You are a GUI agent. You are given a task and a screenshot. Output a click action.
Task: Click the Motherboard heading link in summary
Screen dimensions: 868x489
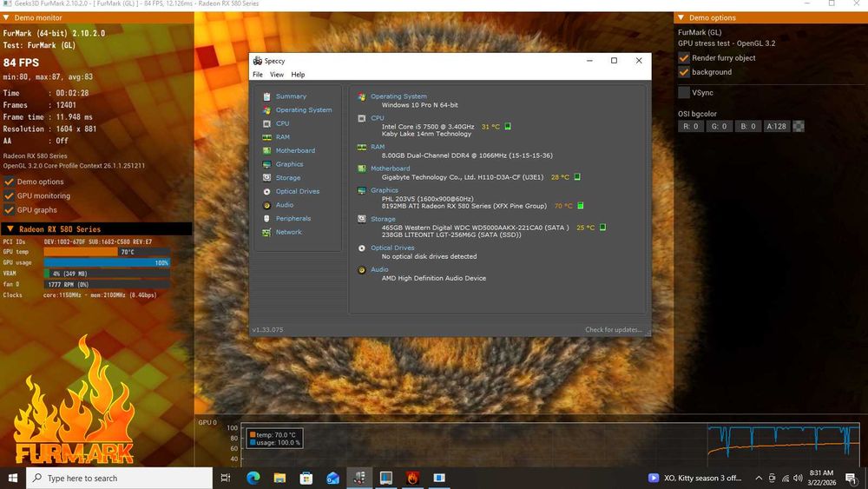tap(391, 169)
